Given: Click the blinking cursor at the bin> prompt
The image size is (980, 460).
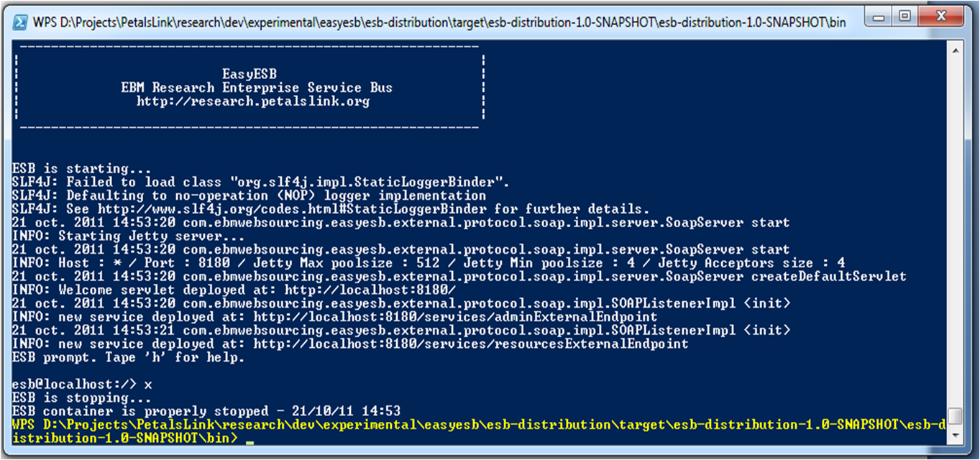Looking at the screenshot, I should click(x=249, y=443).
